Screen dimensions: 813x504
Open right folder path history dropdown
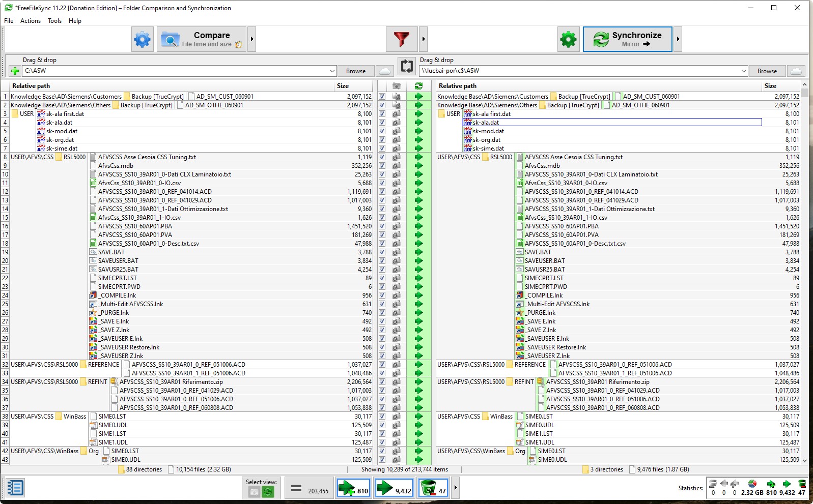pos(743,71)
